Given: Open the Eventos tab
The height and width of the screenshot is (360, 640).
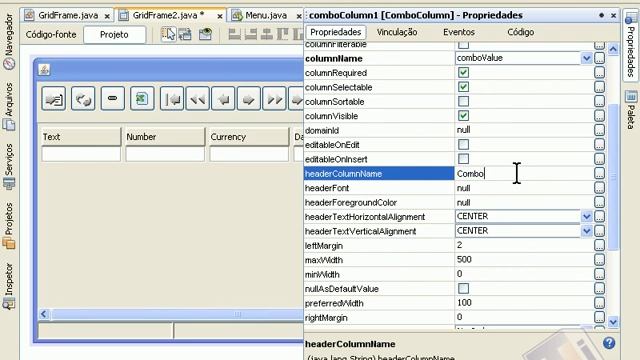Looking at the screenshot, I should pos(459,32).
